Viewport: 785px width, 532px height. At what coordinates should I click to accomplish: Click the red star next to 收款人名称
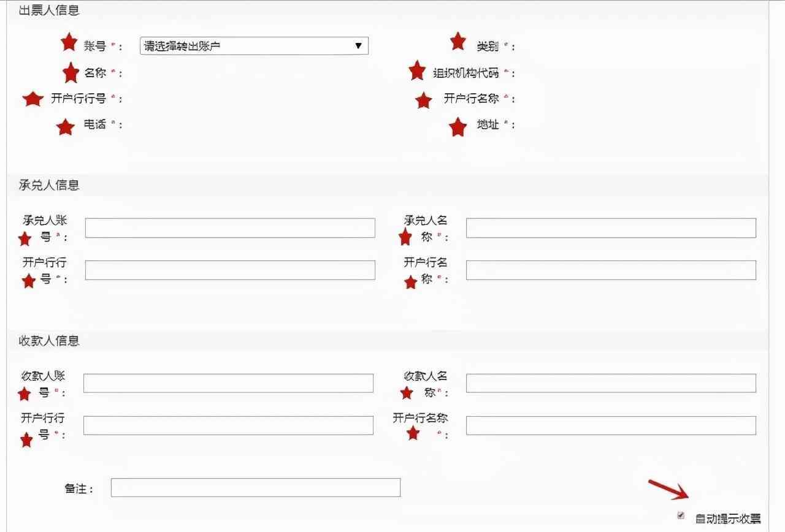tap(405, 392)
